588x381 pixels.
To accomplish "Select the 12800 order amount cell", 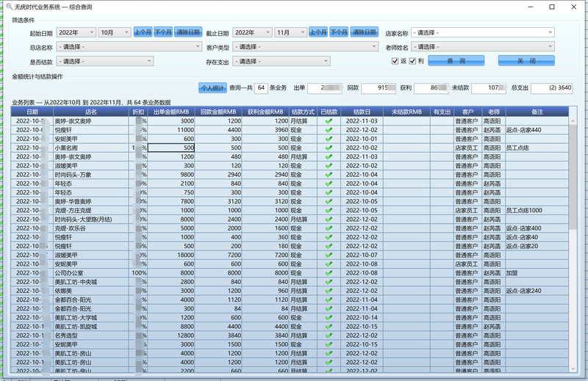I will click(x=171, y=335).
